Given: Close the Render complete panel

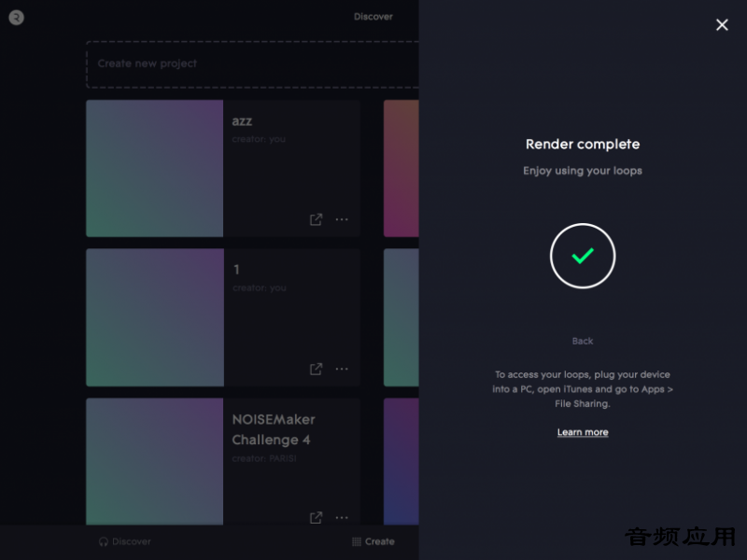Looking at the screenshot, I should (722, 25).
